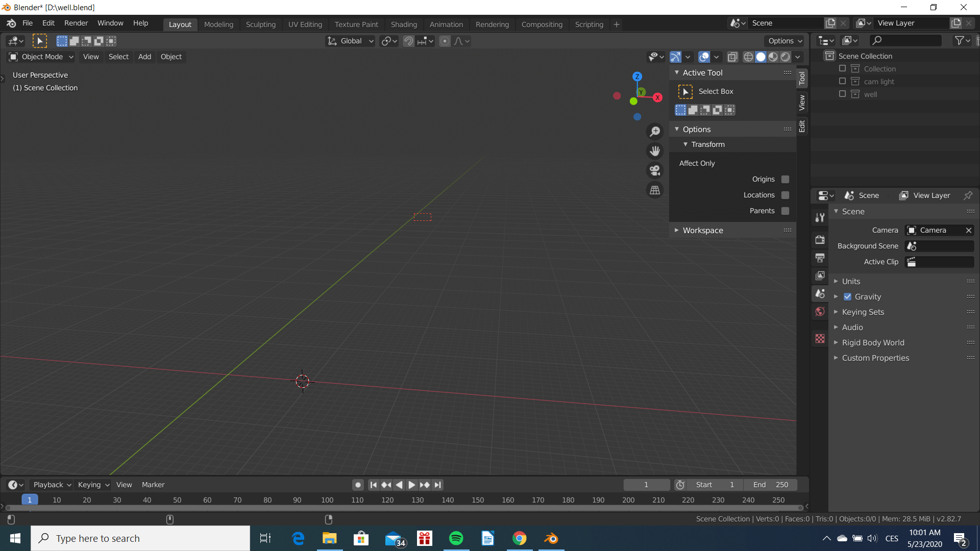
Task: Open the Texture properties tab
Action: [x=820, y=338]
